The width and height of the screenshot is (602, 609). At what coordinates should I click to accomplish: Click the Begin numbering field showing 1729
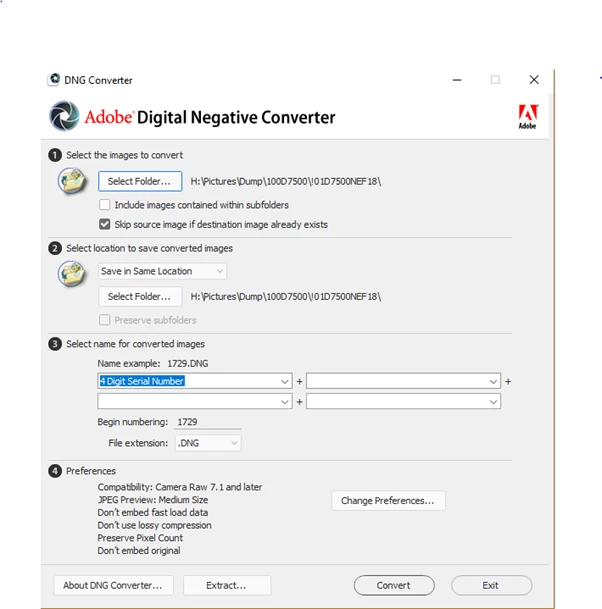coord(208,422)
